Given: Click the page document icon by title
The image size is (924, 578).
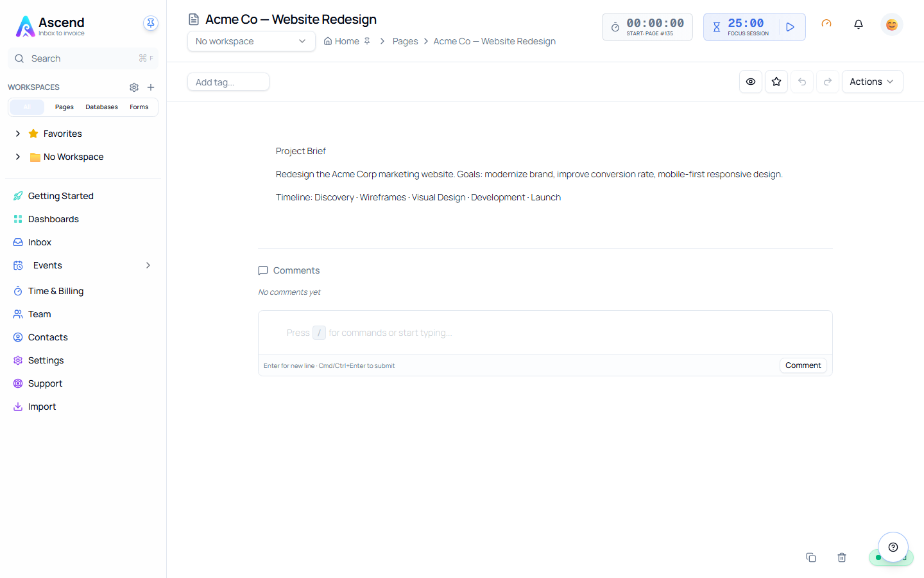Looking at the screenshot, I should click(194, 19).
